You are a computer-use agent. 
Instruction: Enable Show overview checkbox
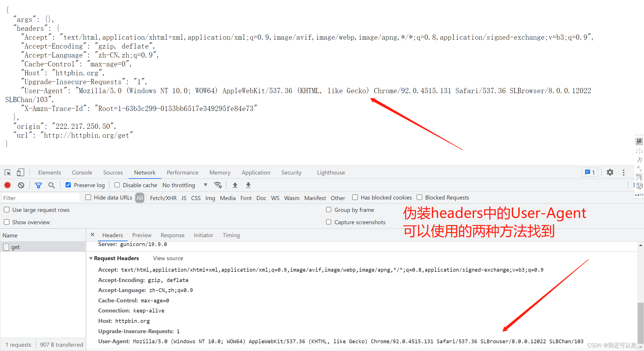[7, 222]
